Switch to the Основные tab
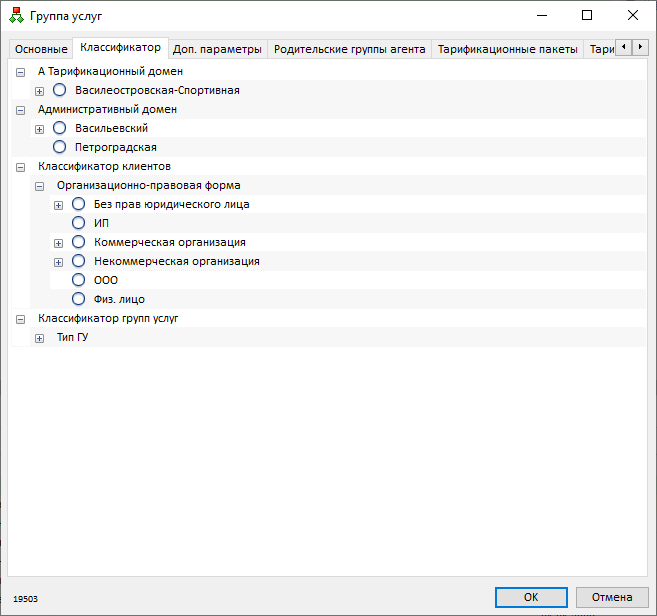This screenshot has height=616, width=657. 41,49
